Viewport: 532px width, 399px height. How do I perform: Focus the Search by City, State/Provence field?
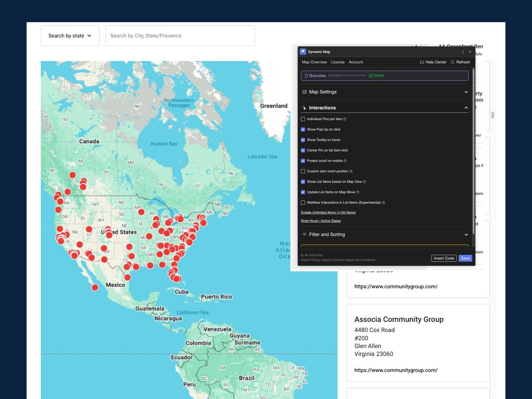[x=180, y=35]
